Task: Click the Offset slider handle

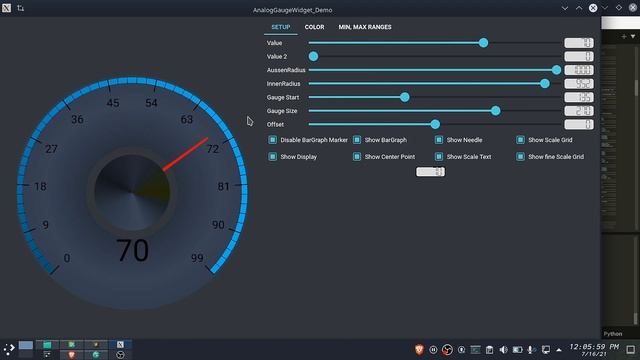Action: 435,124
